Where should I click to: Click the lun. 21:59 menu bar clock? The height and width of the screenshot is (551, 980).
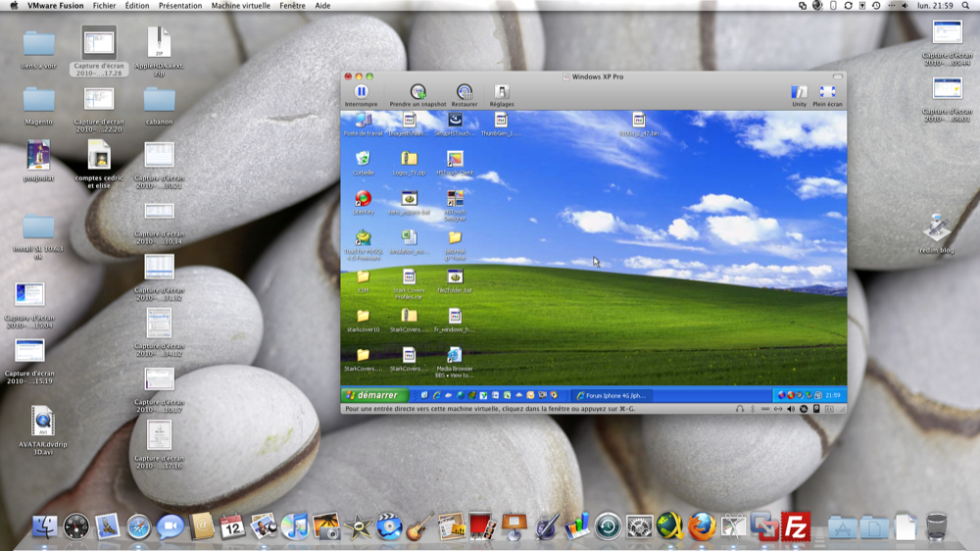coord(935,6)
